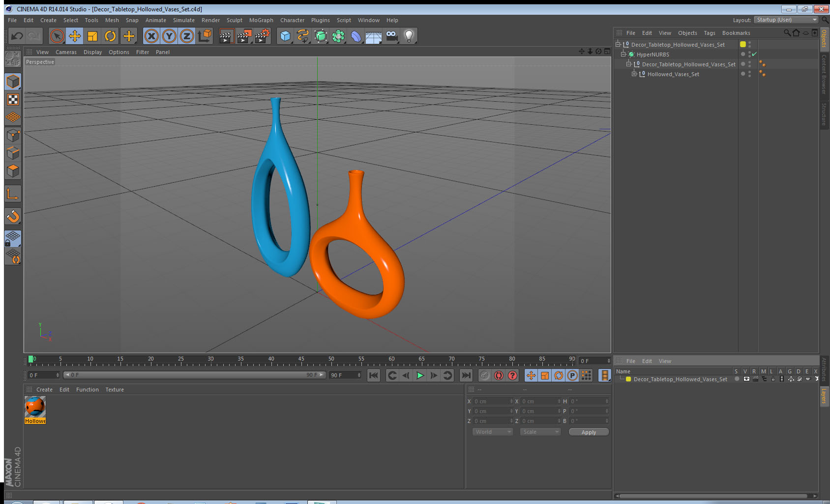Screen dimensions: 830x504
Task: Open viewport Cameras menu
Action: 66,52
